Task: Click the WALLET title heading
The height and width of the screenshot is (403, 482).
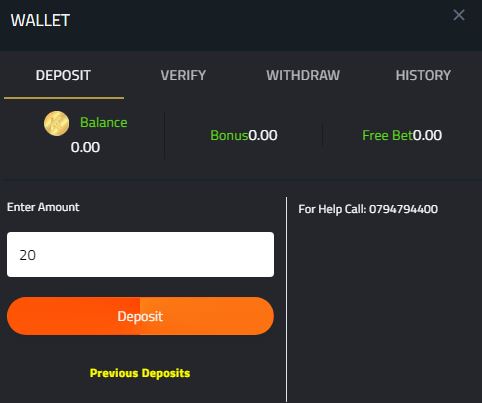Action: (x=40, y=20)
